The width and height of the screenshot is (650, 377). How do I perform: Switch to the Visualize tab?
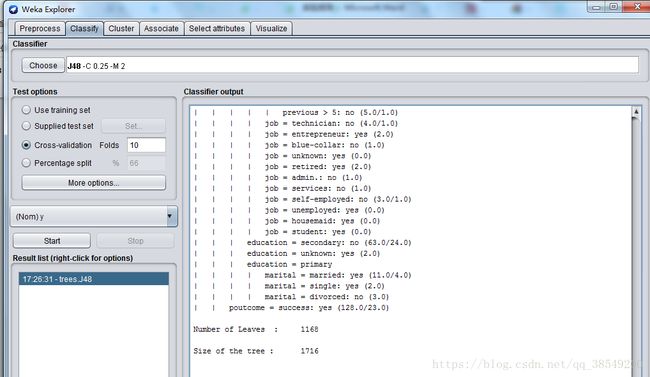pyautogui.click(x=271, y=29)
